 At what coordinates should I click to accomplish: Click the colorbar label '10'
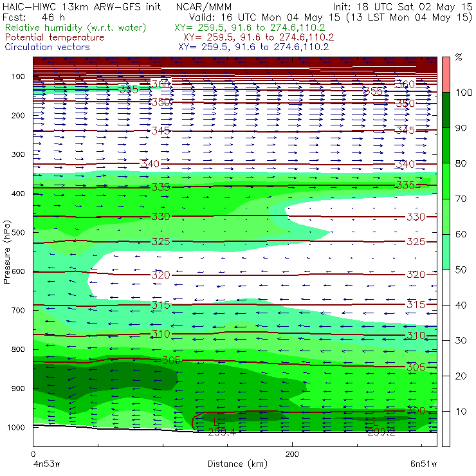[x=461, y=412]
